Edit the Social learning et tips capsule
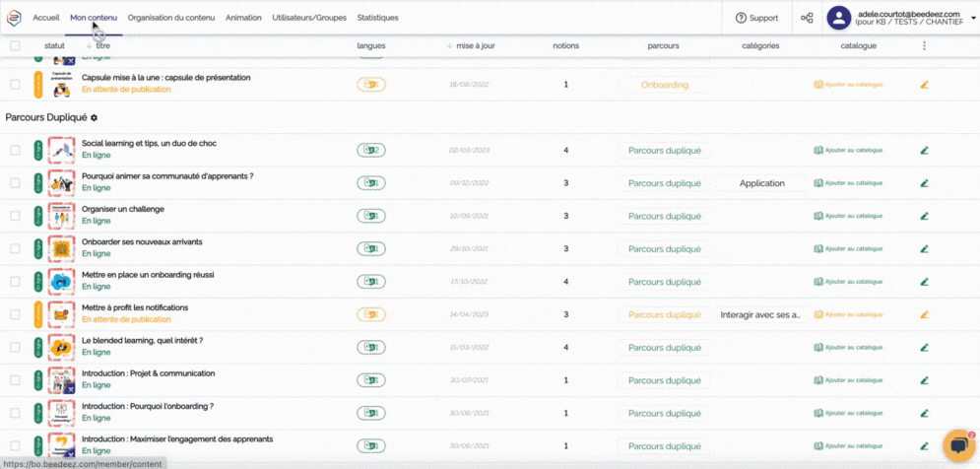Viewport: 980px width, 469px height. coord(924,151)
